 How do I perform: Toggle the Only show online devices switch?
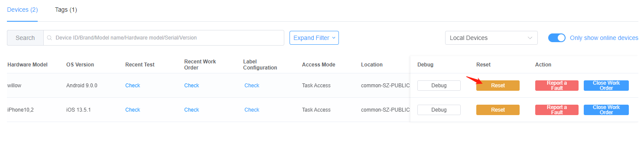[x=557, y=38]
